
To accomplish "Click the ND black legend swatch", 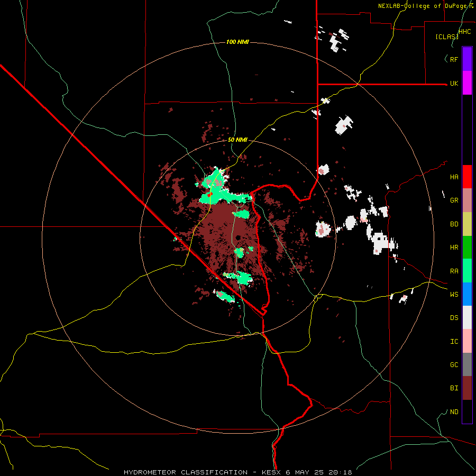I will (467, 411).
